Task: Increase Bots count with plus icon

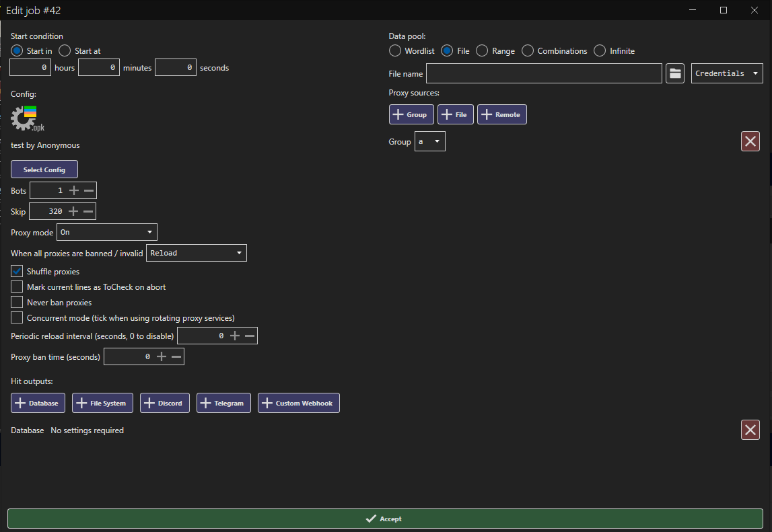Action: [74, 190]
